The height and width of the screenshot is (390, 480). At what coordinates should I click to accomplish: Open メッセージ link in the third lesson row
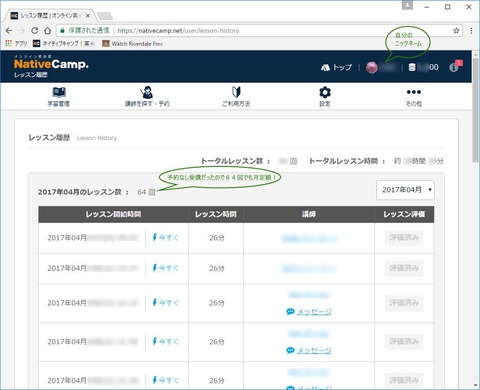tap(309, 312)
